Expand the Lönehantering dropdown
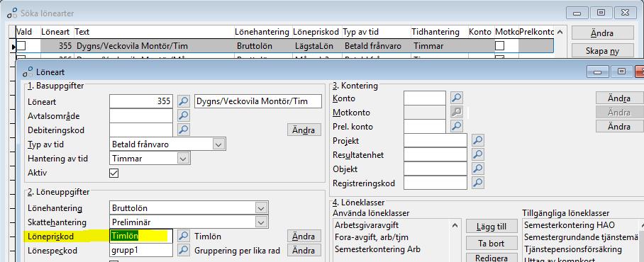The image size is (644, 262). point(261,208)
